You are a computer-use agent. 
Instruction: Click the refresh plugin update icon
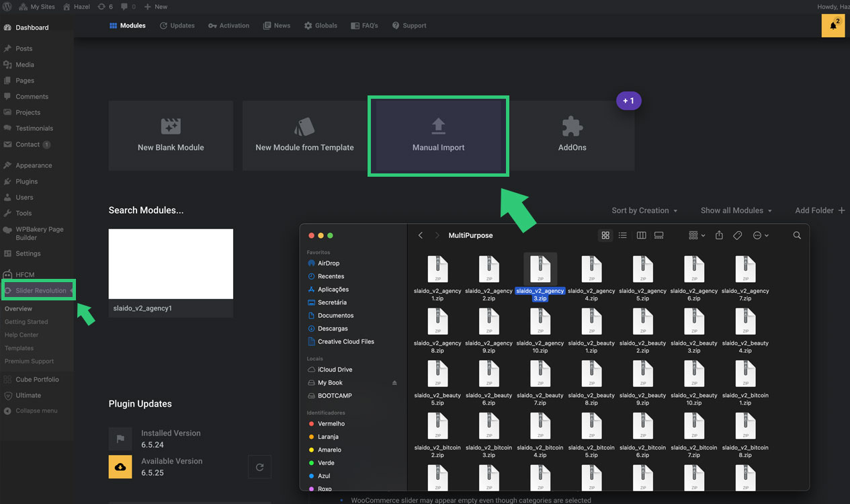pos(259,467)
